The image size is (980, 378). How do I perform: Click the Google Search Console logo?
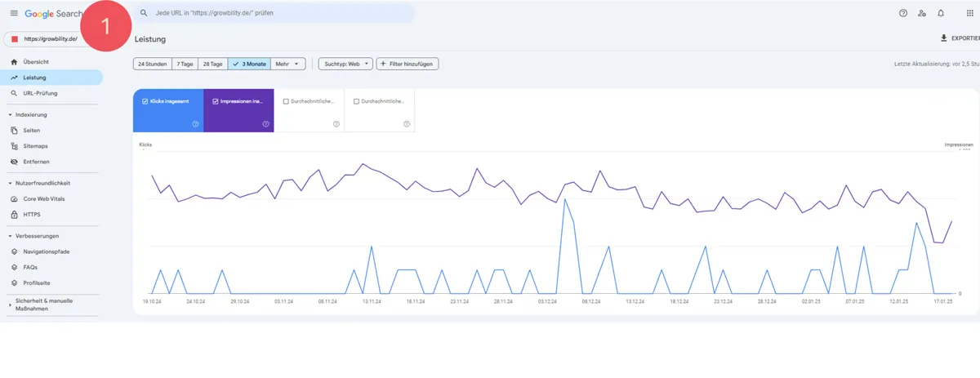(53, 13)
